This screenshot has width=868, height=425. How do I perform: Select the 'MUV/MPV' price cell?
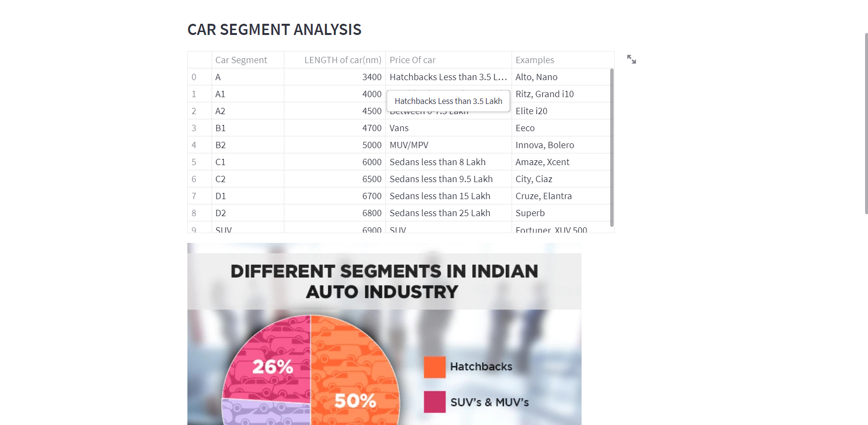click(x=449, y=145)
